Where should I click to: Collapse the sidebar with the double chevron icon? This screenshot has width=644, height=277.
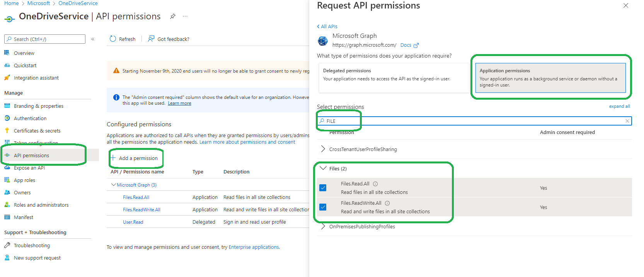tap(93, 39)
